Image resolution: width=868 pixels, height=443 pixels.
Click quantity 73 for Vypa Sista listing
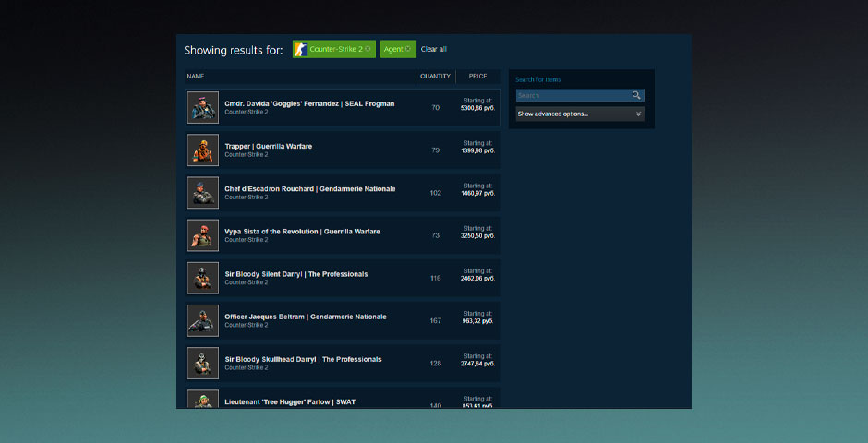pos(435,235)
